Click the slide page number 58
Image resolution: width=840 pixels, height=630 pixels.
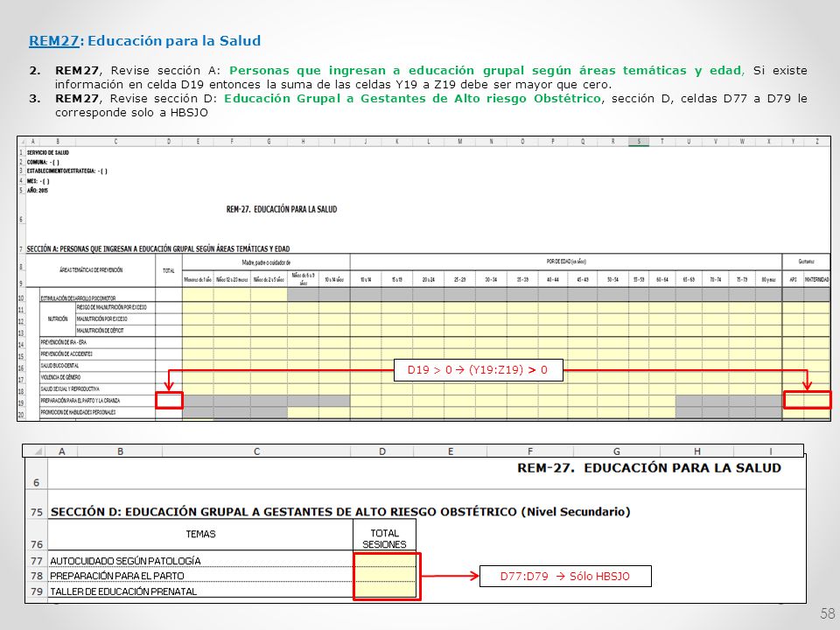point(827,613)
